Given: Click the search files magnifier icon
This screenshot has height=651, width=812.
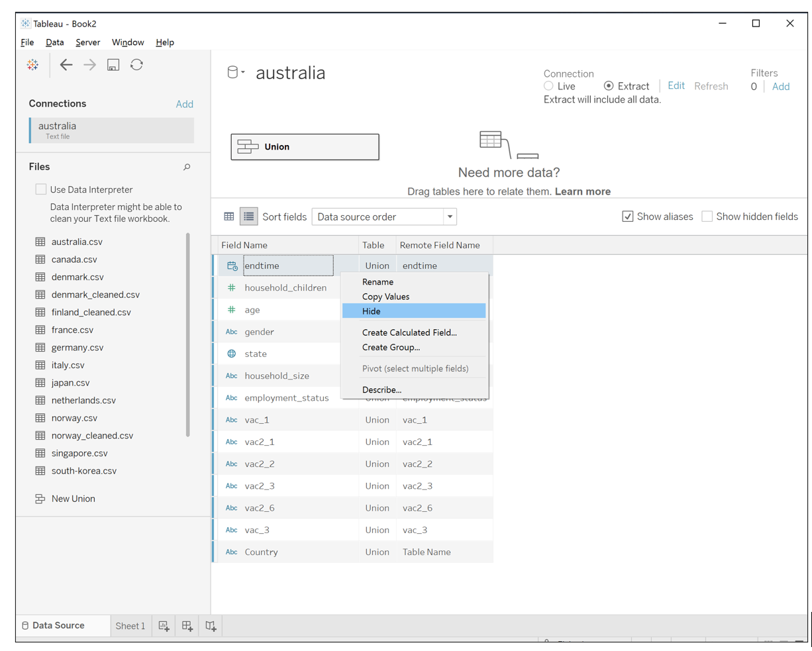Looking at the screenshot, I should pos(187,168).
